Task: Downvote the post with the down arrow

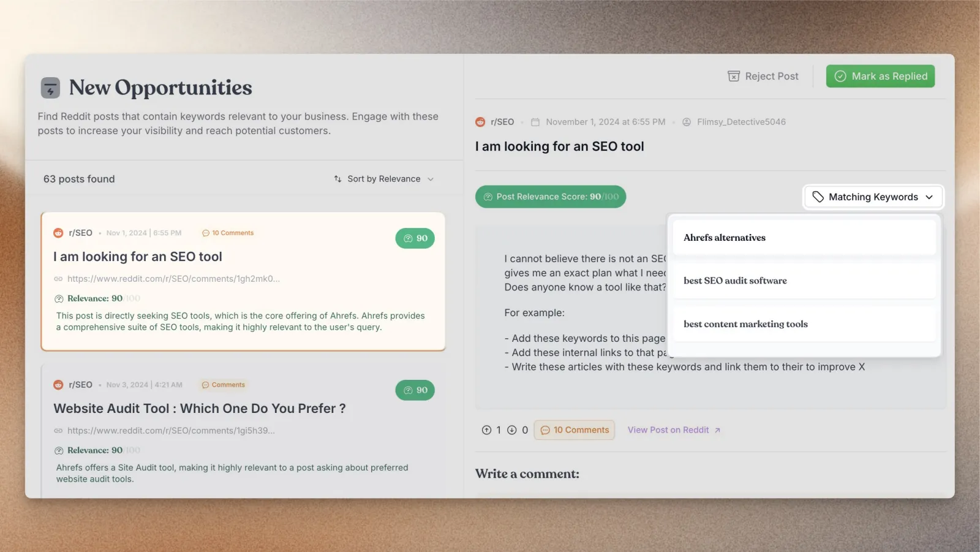Action: (x=512, y=430)
